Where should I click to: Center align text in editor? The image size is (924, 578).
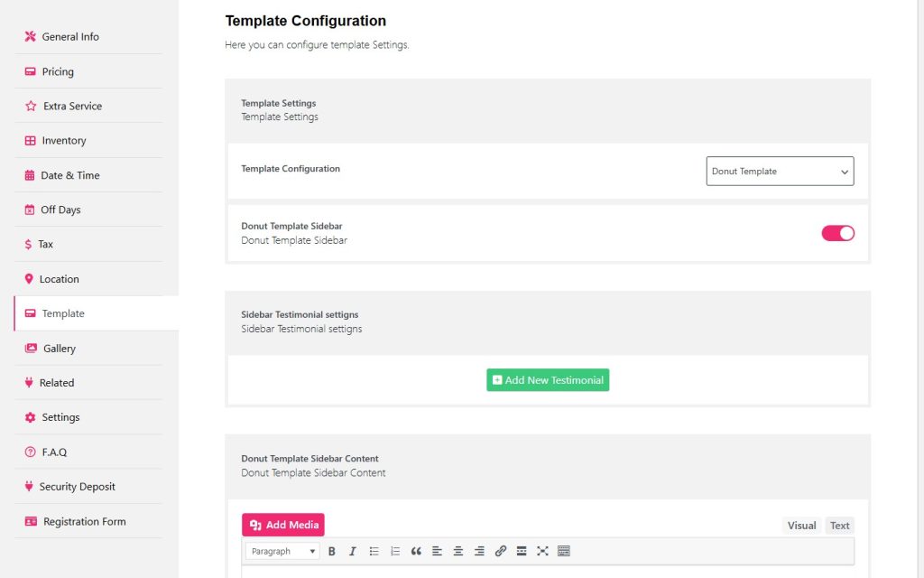coord(458,551)
